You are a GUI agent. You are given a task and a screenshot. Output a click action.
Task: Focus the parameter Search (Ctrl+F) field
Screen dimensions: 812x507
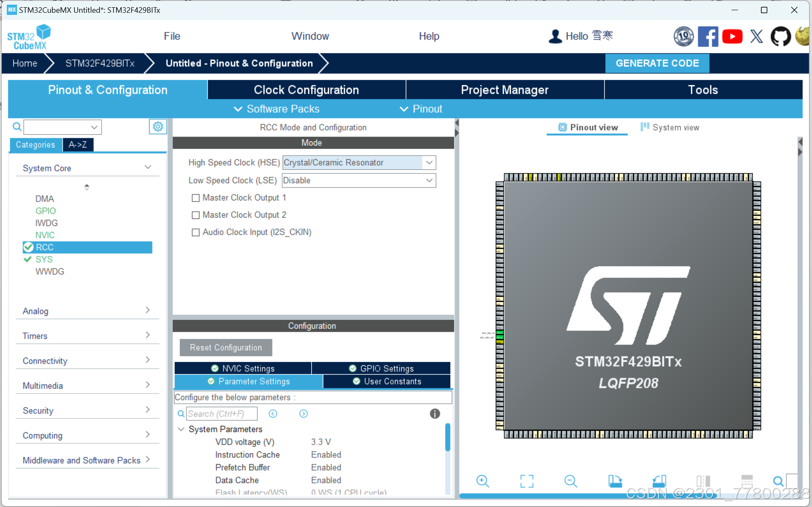pyautogui.click(x=222, y=414)
